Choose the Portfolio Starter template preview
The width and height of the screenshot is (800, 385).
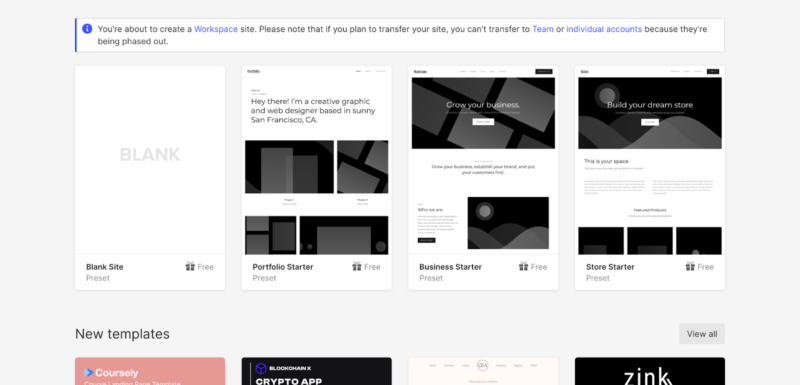coord(316,160)
